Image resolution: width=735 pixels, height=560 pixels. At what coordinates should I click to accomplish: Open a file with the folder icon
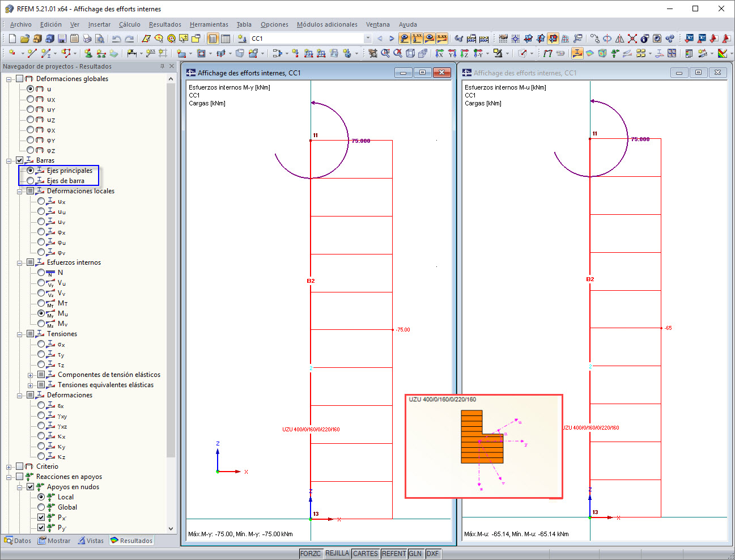[x=24, y=39]
